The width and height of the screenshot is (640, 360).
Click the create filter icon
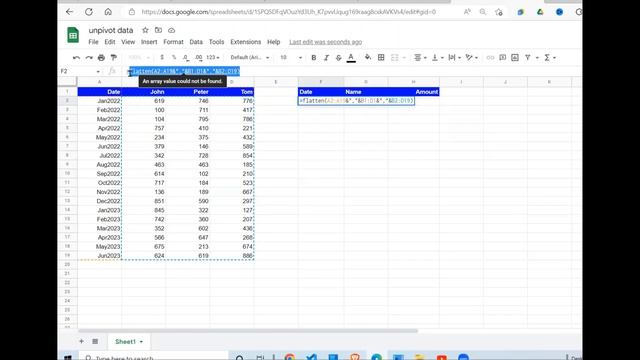pos(528,58)
